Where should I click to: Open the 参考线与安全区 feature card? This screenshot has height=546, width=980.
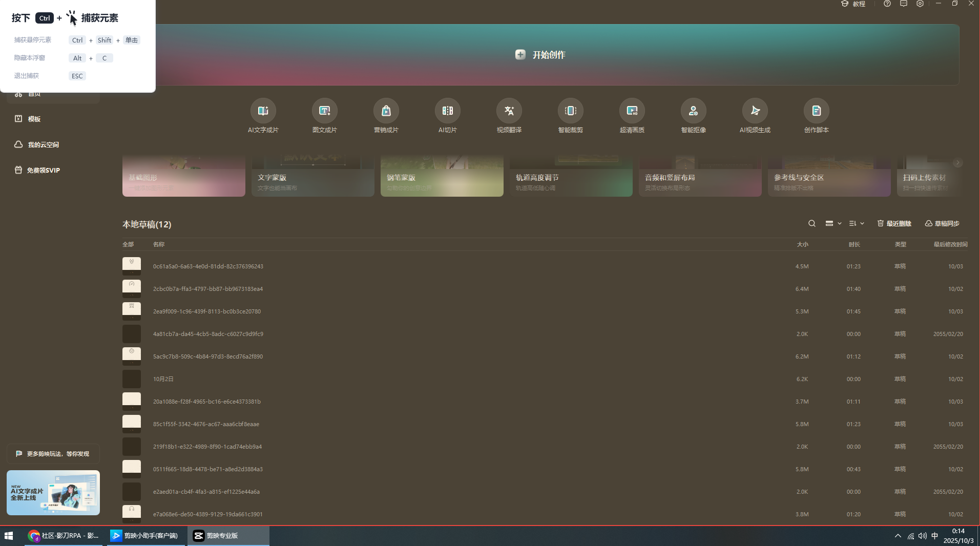coord(829,176)
